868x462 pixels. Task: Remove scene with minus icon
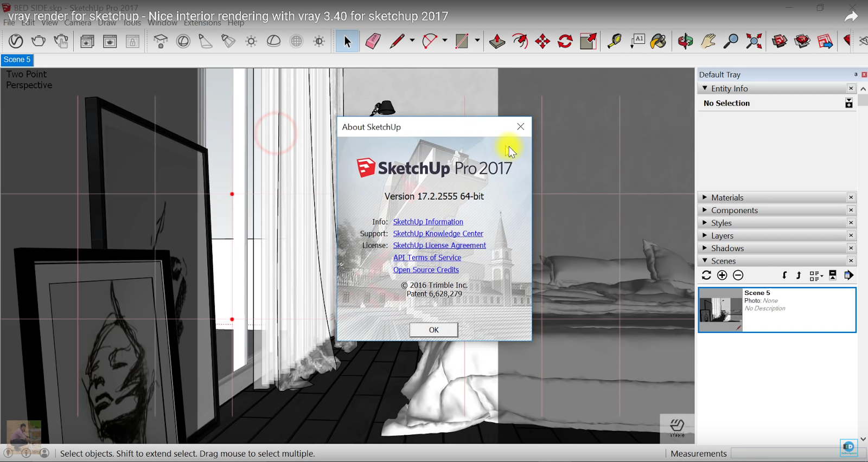(x=738, y=275)
